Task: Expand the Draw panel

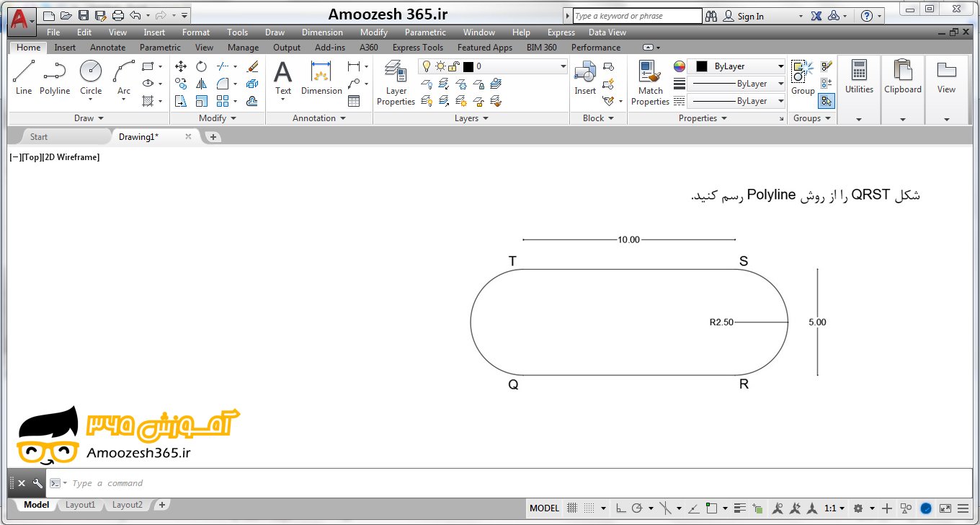Action: [x=89, y=118]
